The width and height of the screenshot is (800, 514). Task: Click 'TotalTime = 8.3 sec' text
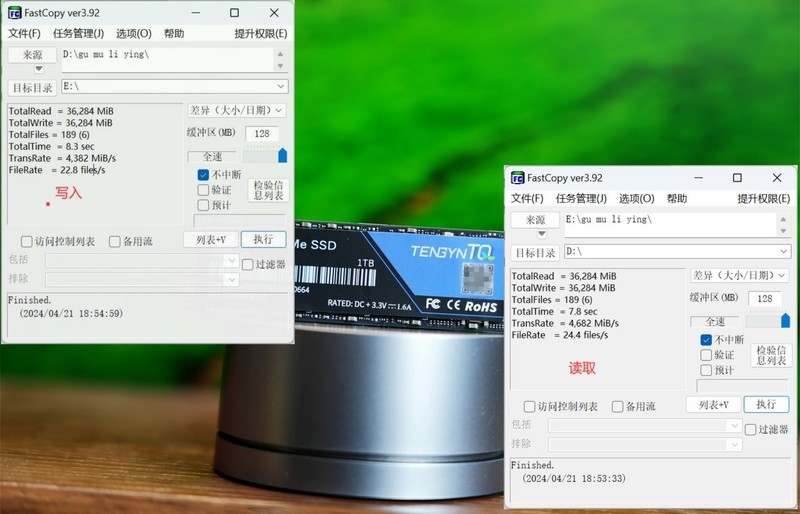pos(52,146)
